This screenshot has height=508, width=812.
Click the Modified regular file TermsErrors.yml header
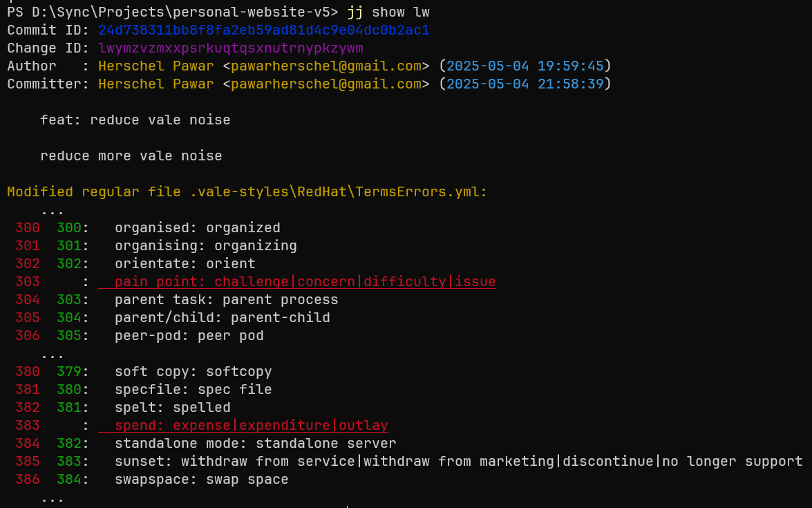click(247, 192)
